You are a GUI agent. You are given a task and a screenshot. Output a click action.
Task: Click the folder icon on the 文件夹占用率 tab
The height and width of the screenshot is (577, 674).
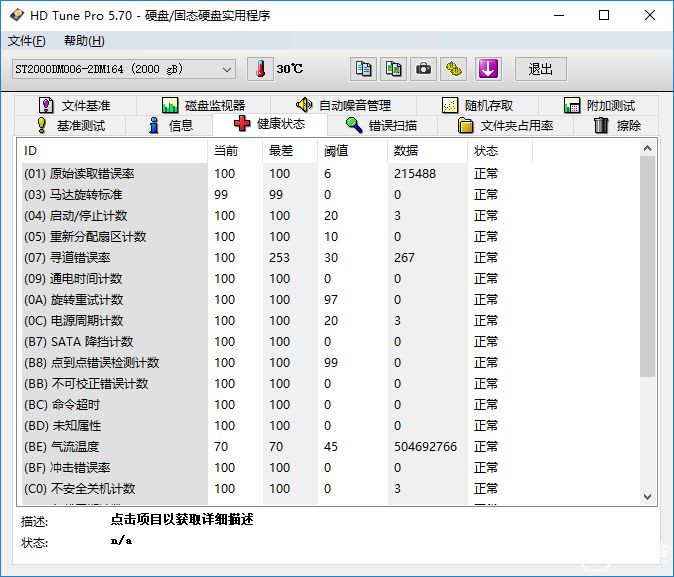(x=466, y=126)
